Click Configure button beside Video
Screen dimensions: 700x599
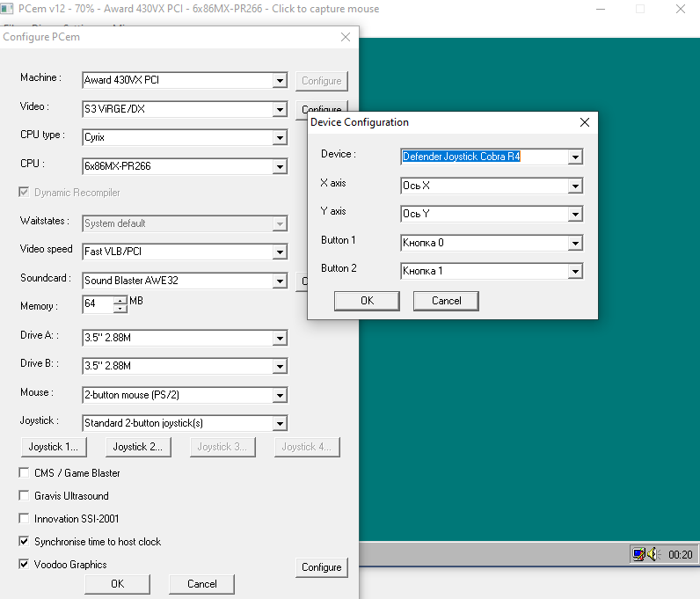pyautogui.click(x=322, y=109)
